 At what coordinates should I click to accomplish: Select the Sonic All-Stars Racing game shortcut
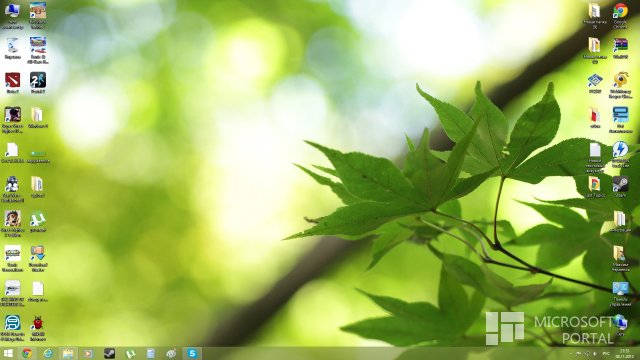(x=38, y=46)
